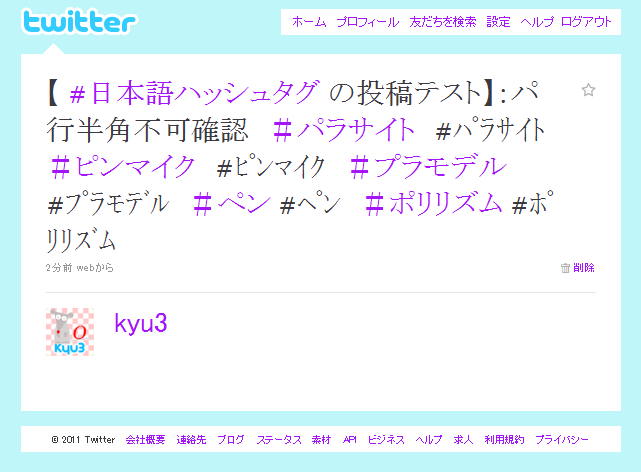Click the Twitter logo
The width and height of the screenshot is (641, 472).
(79, 21)
